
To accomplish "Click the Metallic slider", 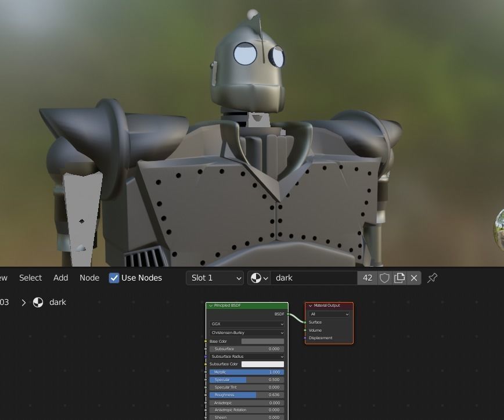I will point(247,372).
